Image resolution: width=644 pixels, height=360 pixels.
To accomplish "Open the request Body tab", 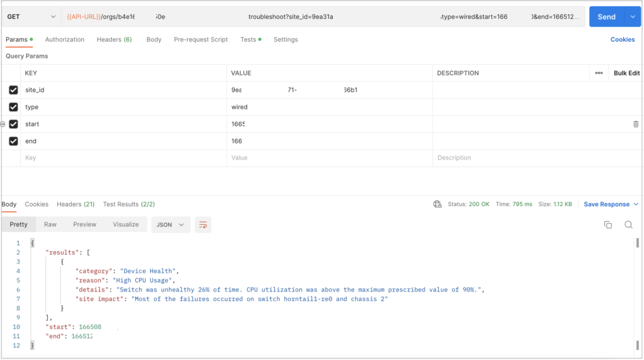I will (x=153, y=40).
